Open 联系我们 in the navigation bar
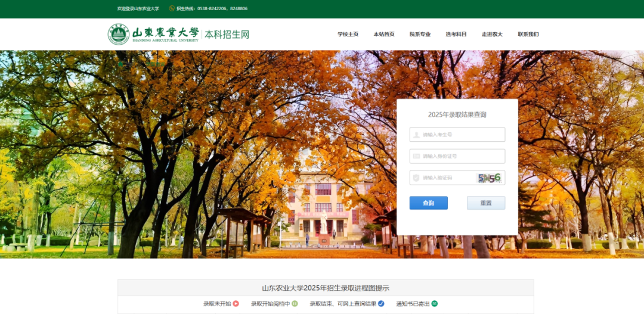This screenshot has height=314, width=644. (x=528, y=35)
